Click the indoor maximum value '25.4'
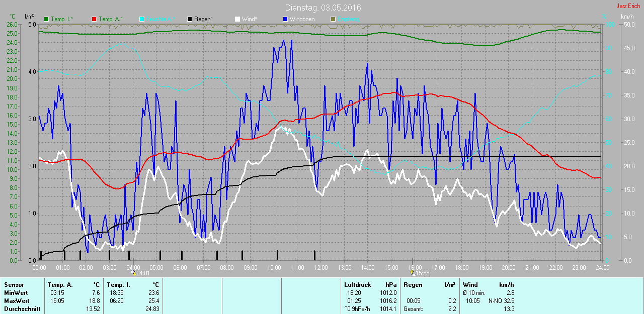644x314 pixels. click(x=153, y=301)
